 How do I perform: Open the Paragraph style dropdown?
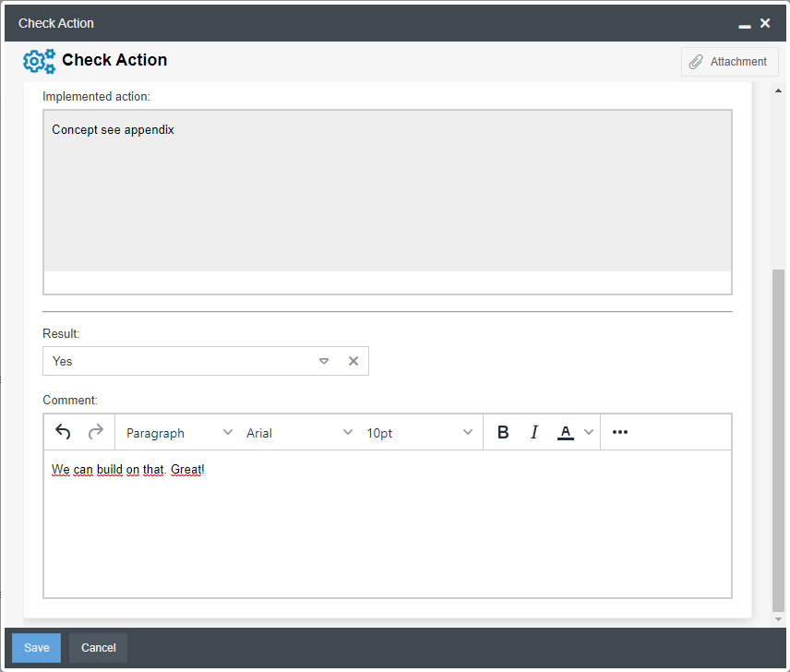179,432
